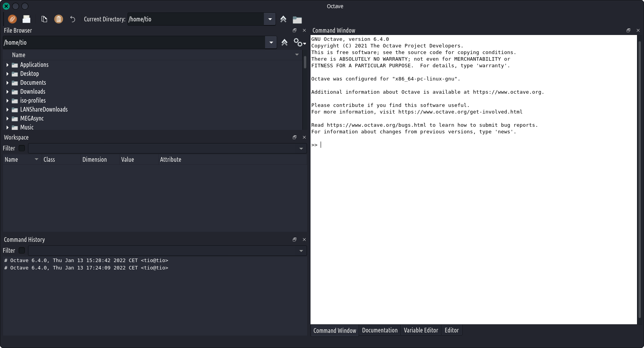Open the Current Directory dropdown
The height and width of the screenshot is (348, 644).
point(270,19)
